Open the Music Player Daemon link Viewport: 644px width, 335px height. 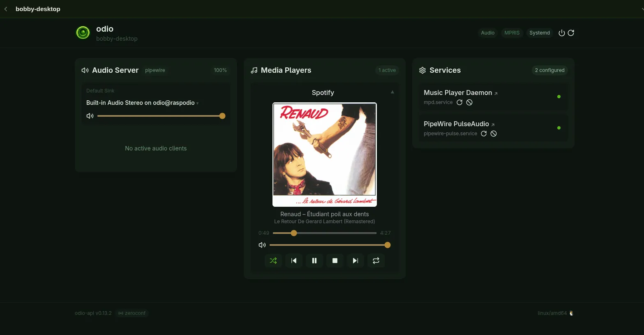[x=461, y=93]
